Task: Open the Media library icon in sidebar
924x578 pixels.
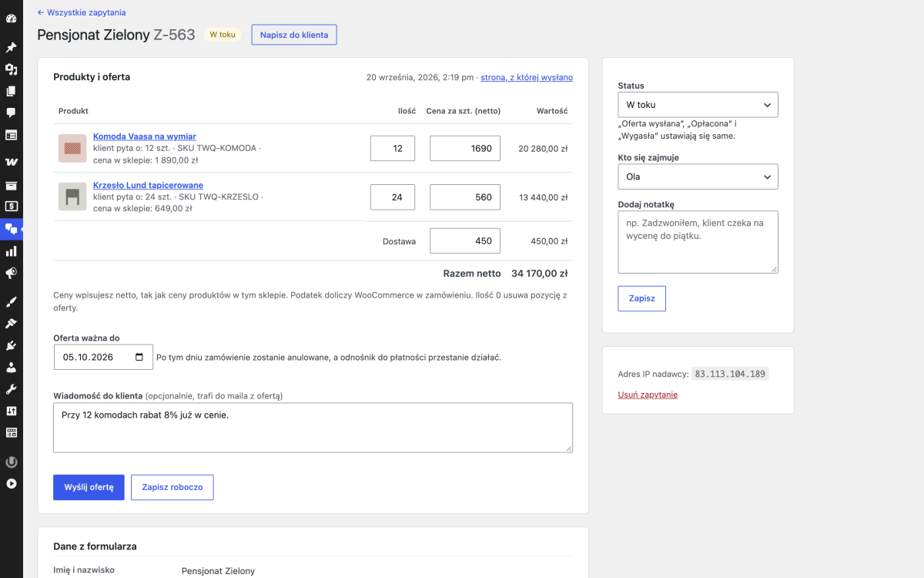Action: coord(12,69)
